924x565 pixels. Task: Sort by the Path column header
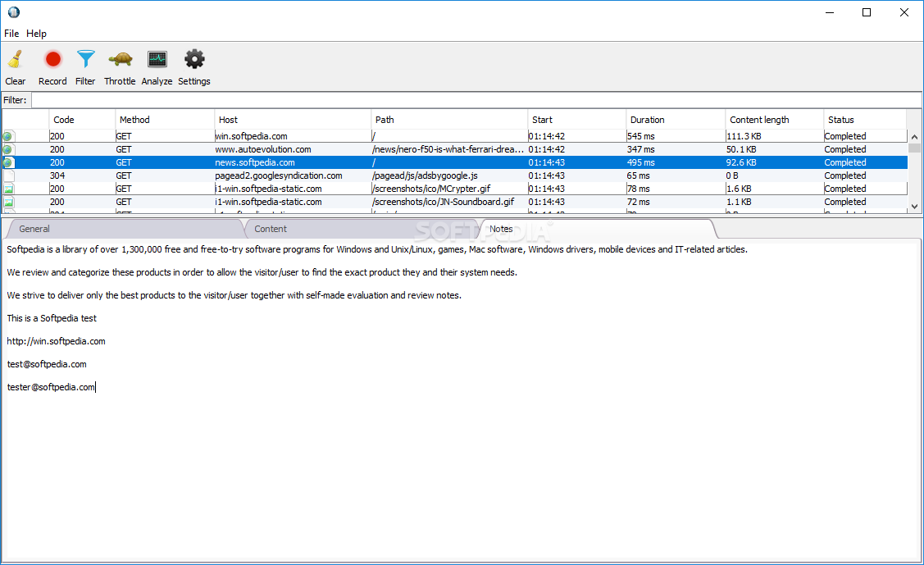click(449, 120)
